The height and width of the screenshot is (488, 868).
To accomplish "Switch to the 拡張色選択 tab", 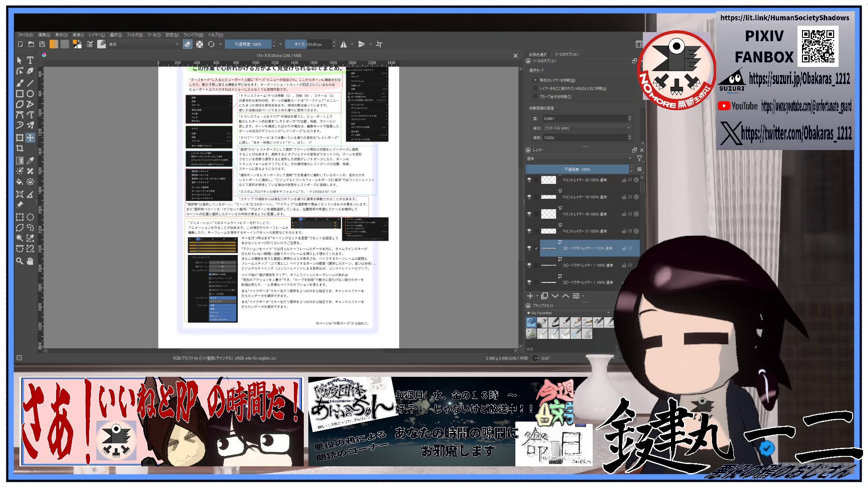I will [x=538, y=54].
